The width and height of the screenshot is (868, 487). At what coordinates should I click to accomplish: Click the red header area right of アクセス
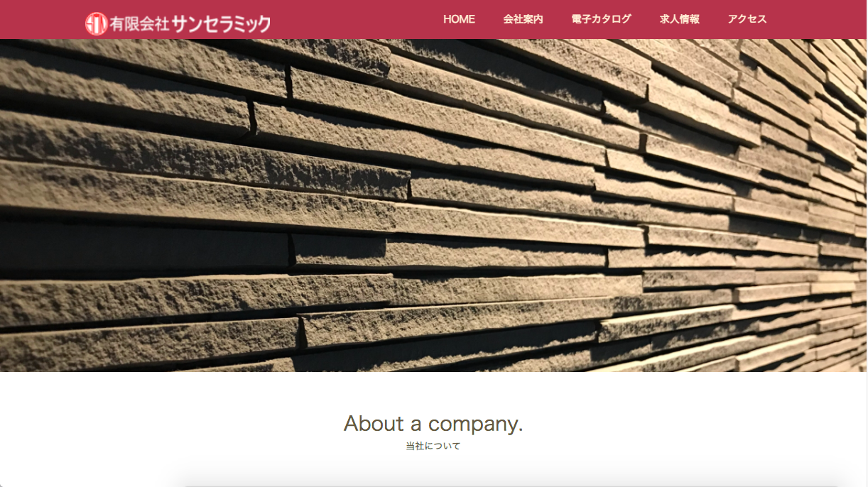tap(817, 19)
